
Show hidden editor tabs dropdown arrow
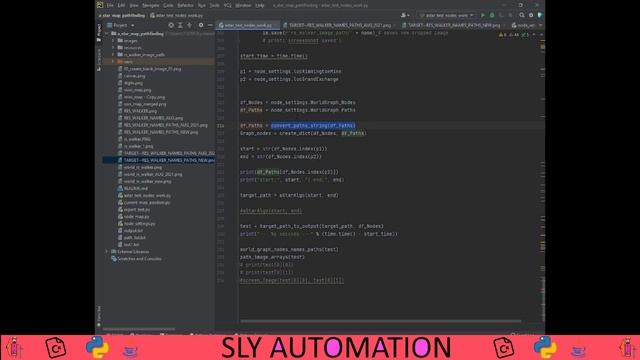[x=540, y=25]
